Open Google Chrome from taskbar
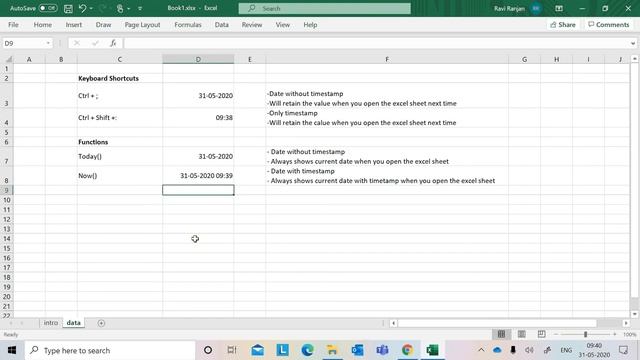Screen dimensions: 640x360 click(407, 350)
